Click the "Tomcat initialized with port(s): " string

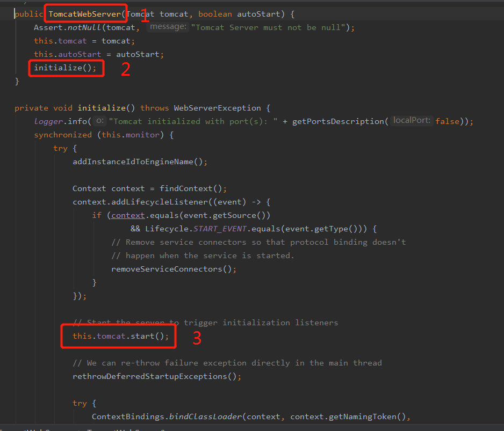(193, 121)
